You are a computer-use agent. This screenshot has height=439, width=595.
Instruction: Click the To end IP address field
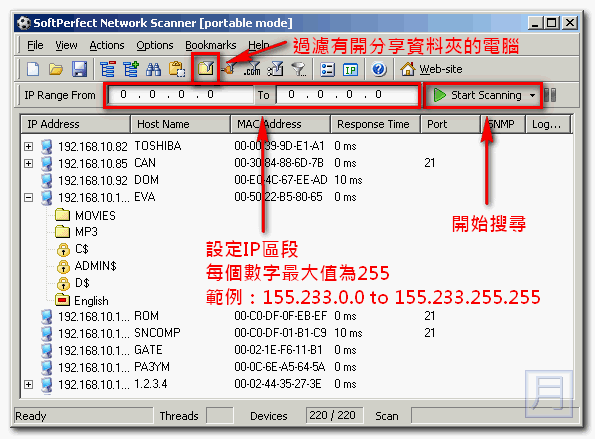[x=347, y=95]
